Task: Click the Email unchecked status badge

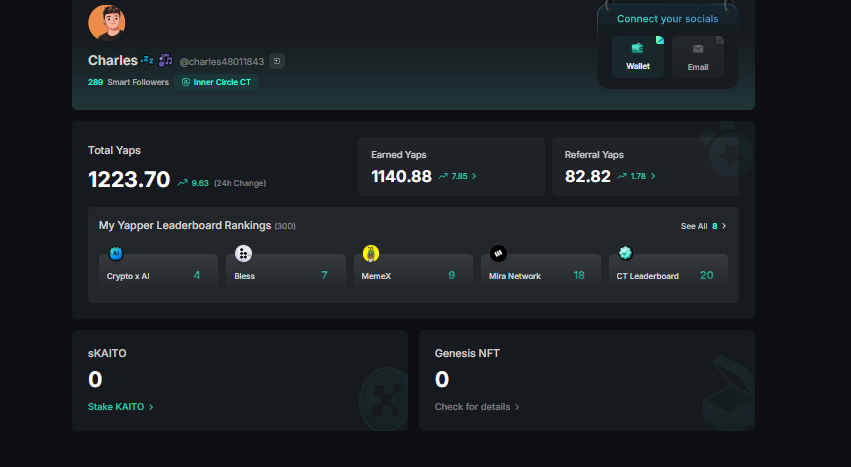Action: point(720,40)
